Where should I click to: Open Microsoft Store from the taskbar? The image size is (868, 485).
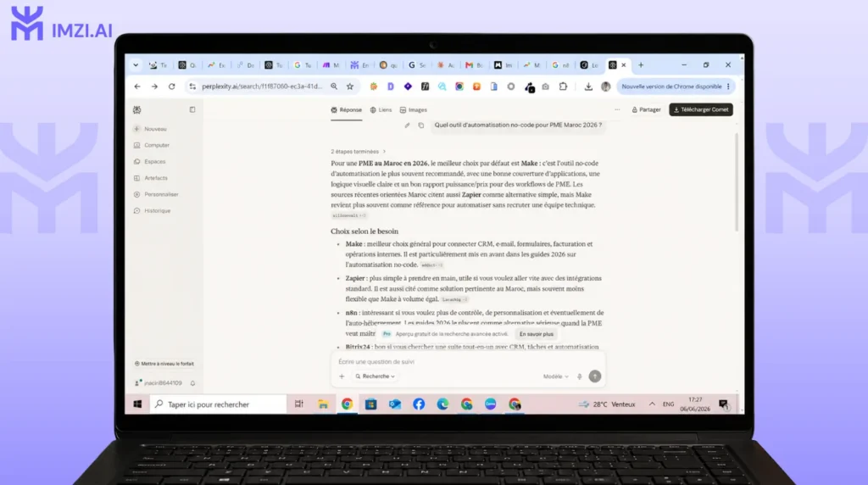[371, 404]
